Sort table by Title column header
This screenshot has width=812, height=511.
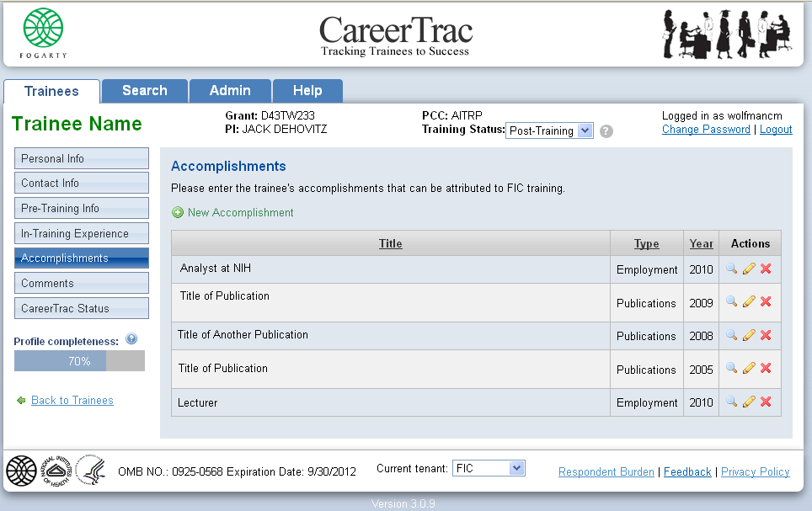[x=391, y=243]
